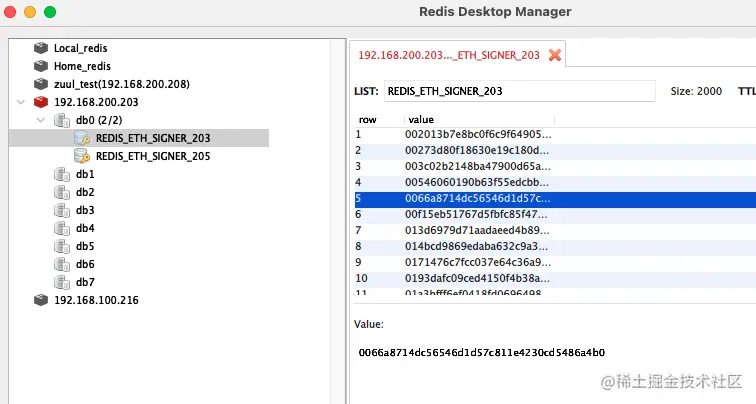This screenshot has height=404, width=756.
Task: Click the db4 database icon
Action: tap(62, 228)
